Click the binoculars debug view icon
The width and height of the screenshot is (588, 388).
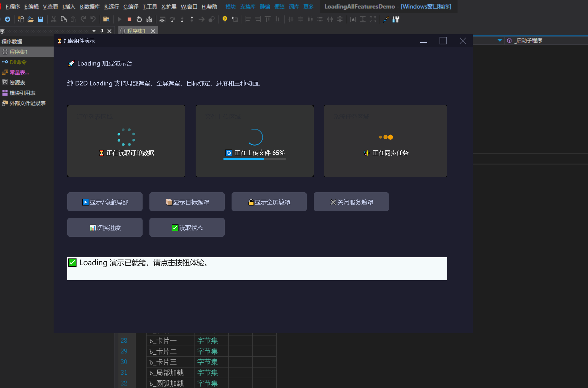tap(162, 19)
